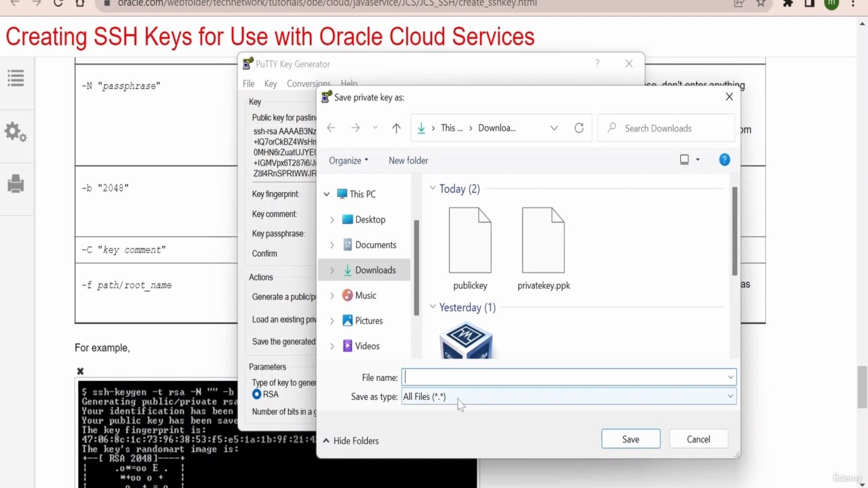
Task: Open the Organize menu
Action: [348, 161]
